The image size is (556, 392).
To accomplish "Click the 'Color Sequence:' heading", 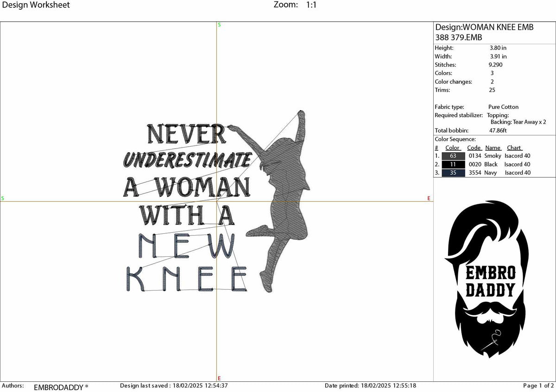I will [455, 139].
